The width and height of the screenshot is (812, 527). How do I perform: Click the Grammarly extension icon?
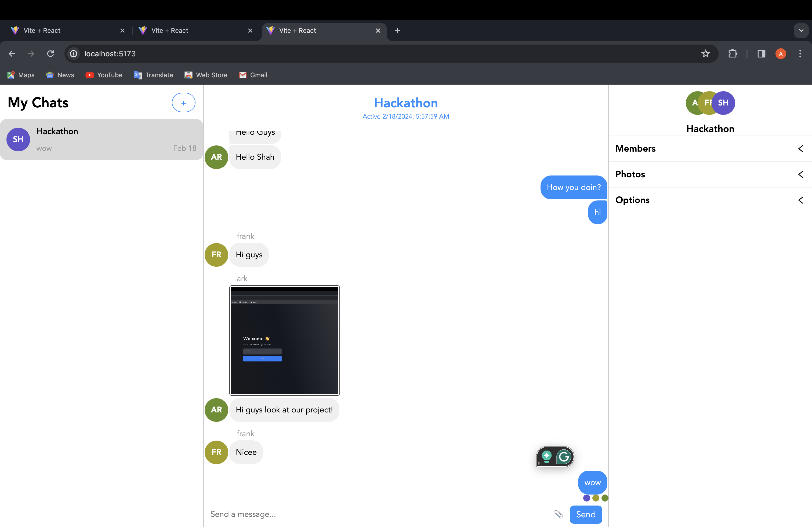click(x=564, y=456)
